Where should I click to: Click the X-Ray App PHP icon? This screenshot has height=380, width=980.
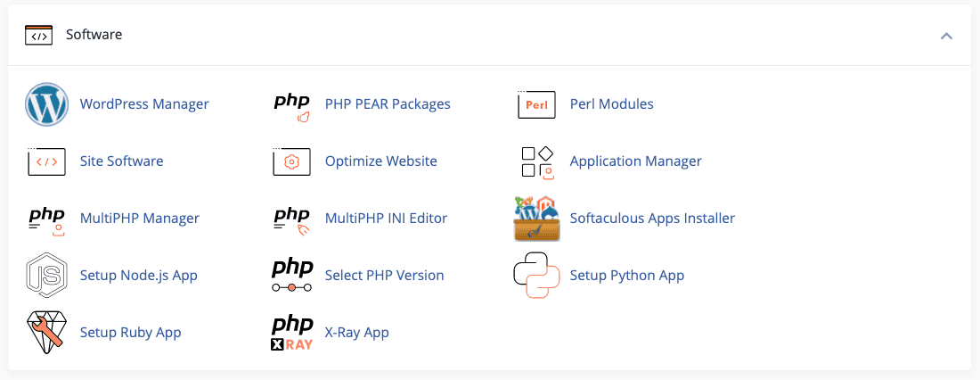(291, 333)
